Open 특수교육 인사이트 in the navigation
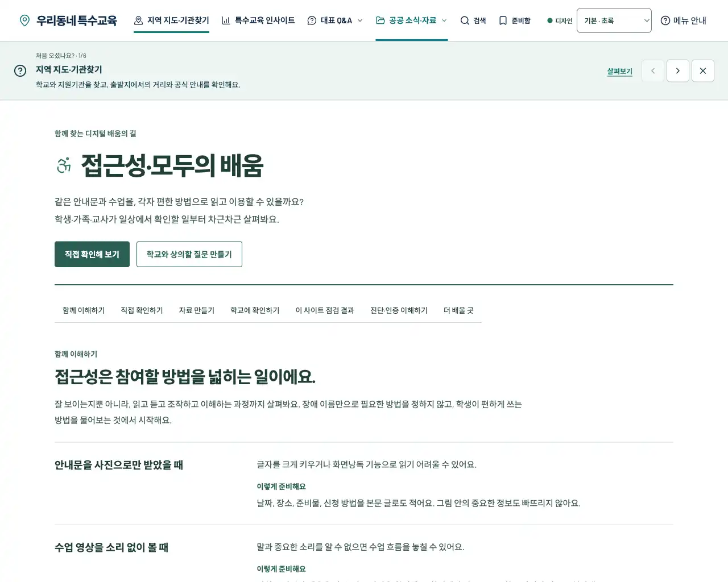728x582 pixels. pos(258,20)
